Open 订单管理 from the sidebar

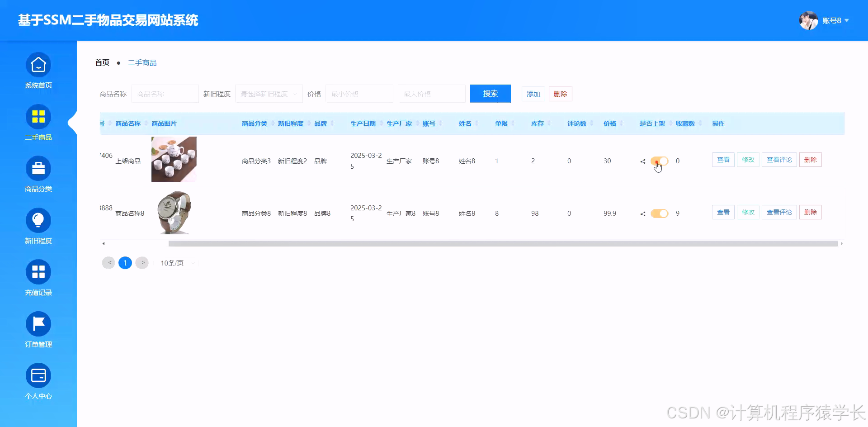38,329
